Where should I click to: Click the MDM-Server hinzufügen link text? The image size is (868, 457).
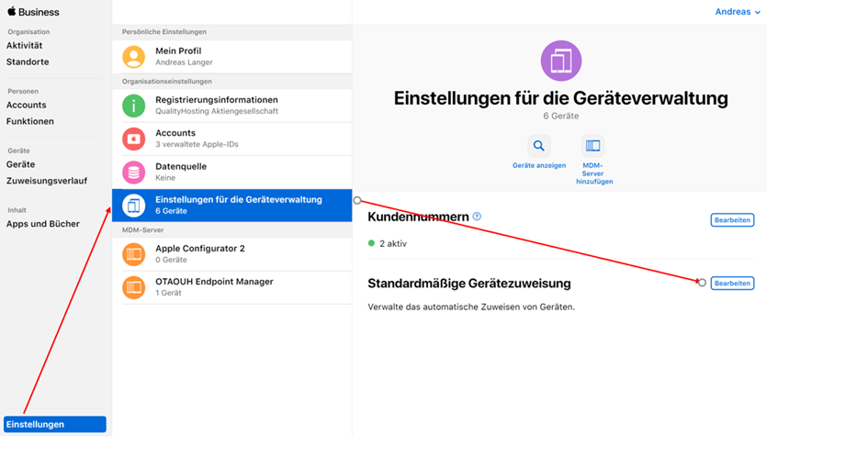(x=594, y=173)
